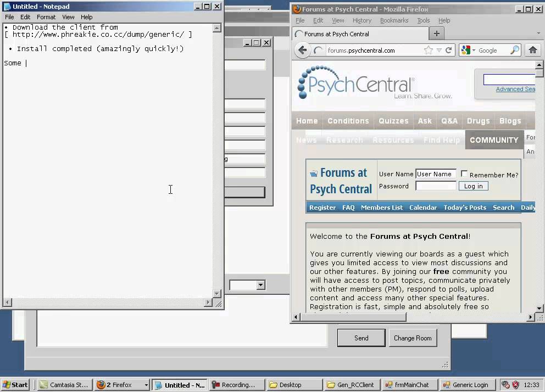
Task: Click Firefox vertical scrollbar down arrow
Action: [x=539, y=308]
